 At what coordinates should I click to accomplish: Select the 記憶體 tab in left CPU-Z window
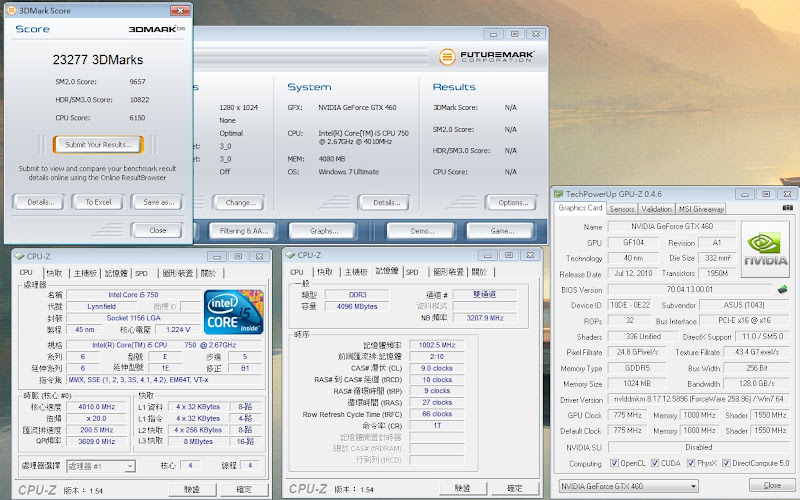(116, 273)
